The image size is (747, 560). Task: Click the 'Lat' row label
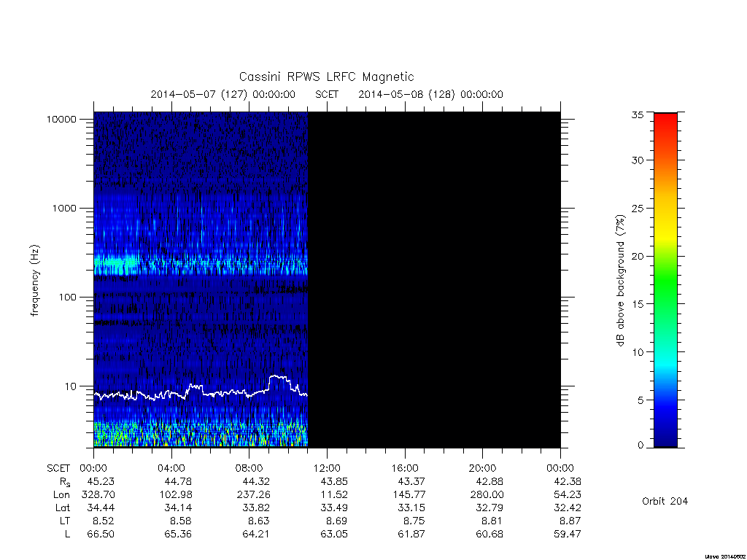click(63, 507)
